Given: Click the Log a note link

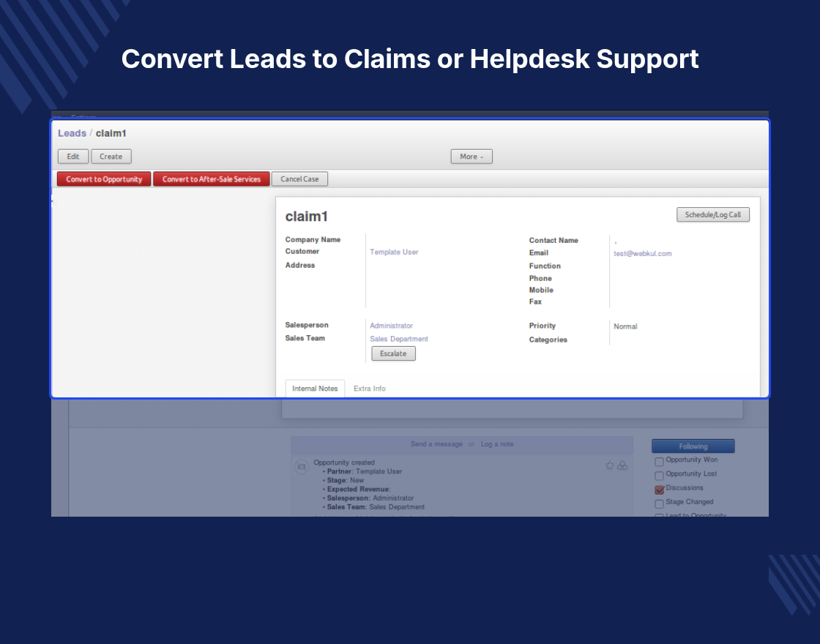Looking at the screenshot, I should [x=497, y=443].
